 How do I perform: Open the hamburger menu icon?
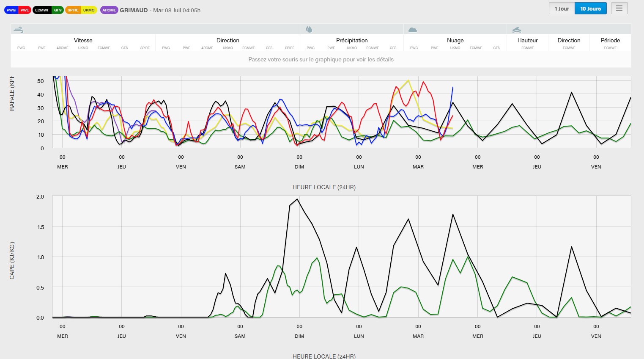tap(619, 8)
